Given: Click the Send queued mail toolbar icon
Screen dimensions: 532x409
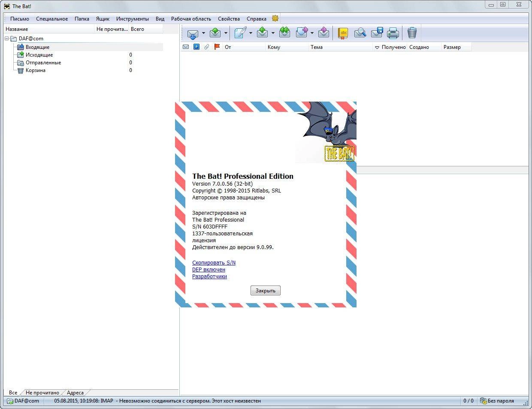Looking at the screenshot, I should tap(215, 33).
